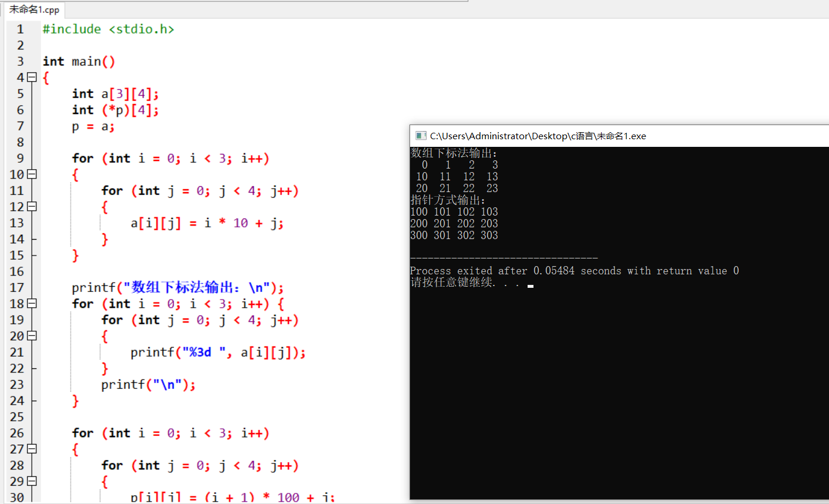
Task: Click the printf("\n"); statement on line 23
Action: point(148,384)
